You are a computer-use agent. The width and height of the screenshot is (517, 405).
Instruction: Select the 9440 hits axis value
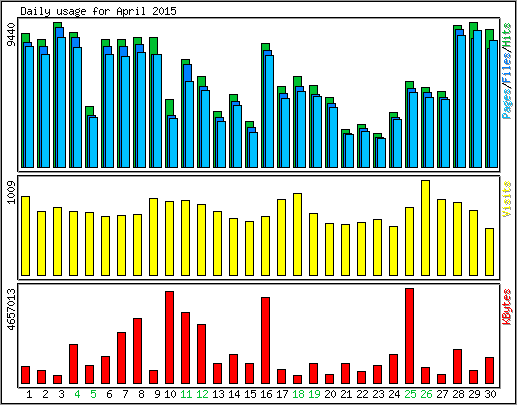tap(11, 35)
